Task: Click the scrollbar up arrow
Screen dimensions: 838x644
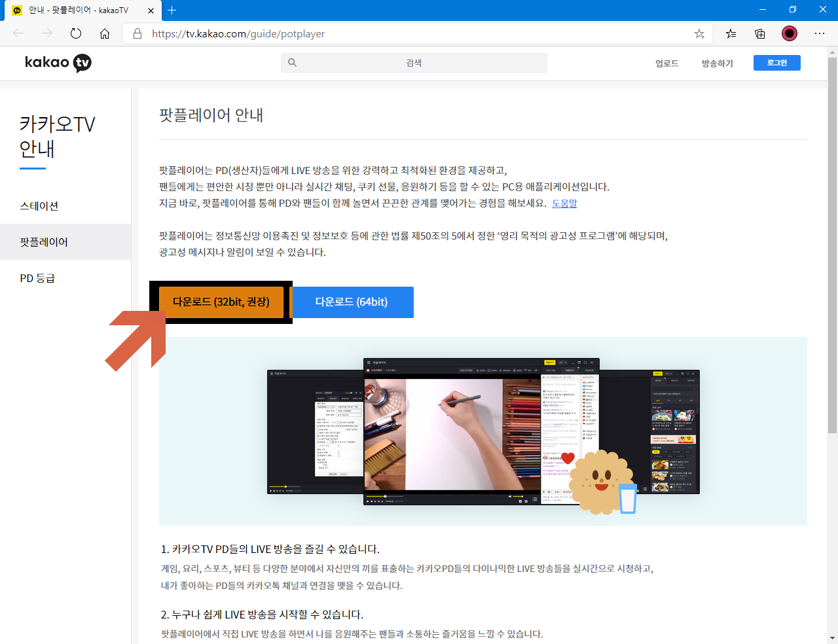Action: pos(832,51)
